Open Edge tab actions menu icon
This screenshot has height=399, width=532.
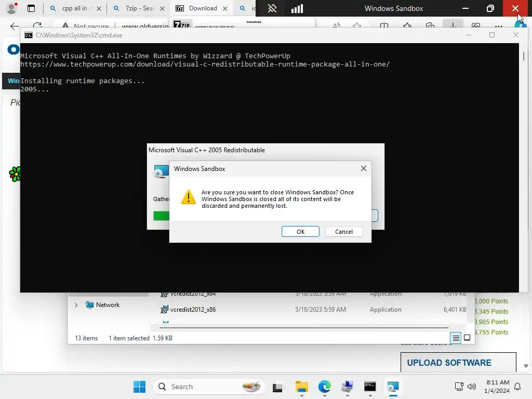(x=31, y=8)
